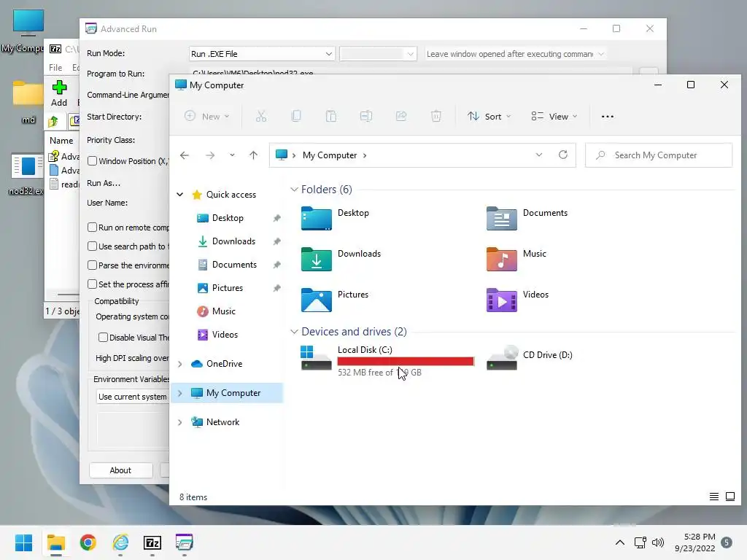Open the Windows Start menu
Viewport: 747px width, 560px height.
coord(23,542)
